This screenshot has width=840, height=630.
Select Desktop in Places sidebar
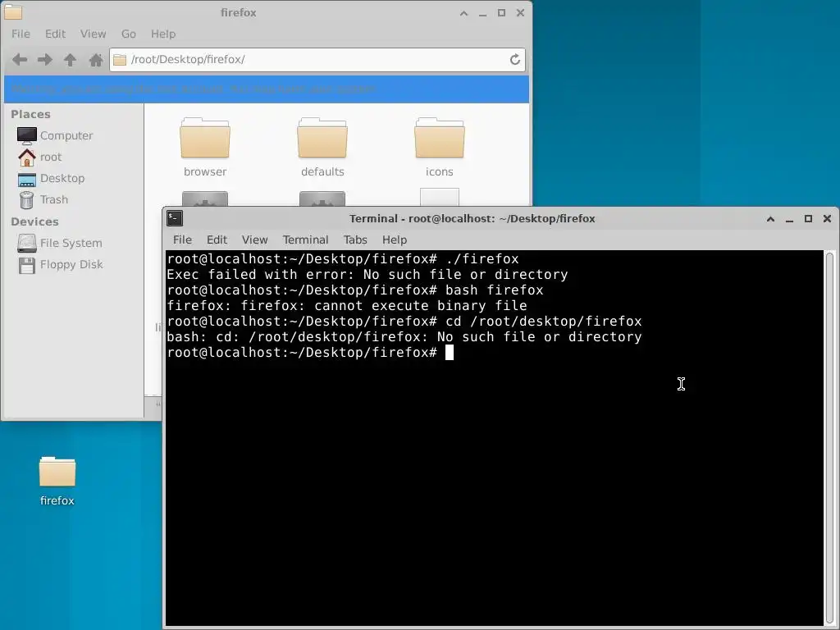coord(52,178)
